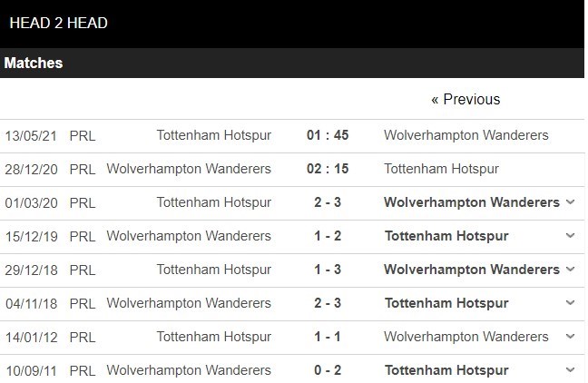The image size is (588, 383).
Task: Select the 04/11/18 date cell
Action: pos(29,303)
